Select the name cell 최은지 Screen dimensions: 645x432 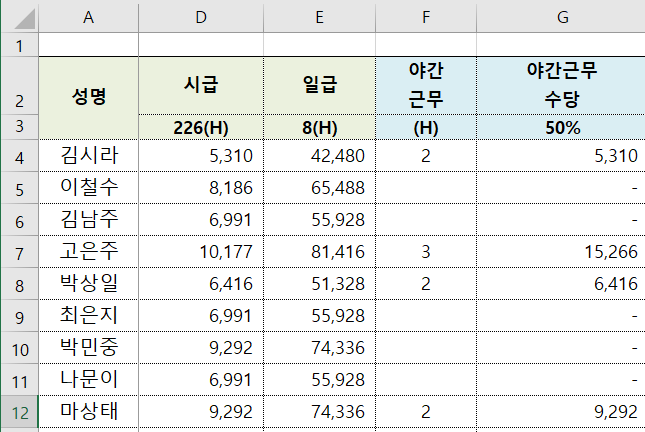pyautogui.click(x=89, y=316)
